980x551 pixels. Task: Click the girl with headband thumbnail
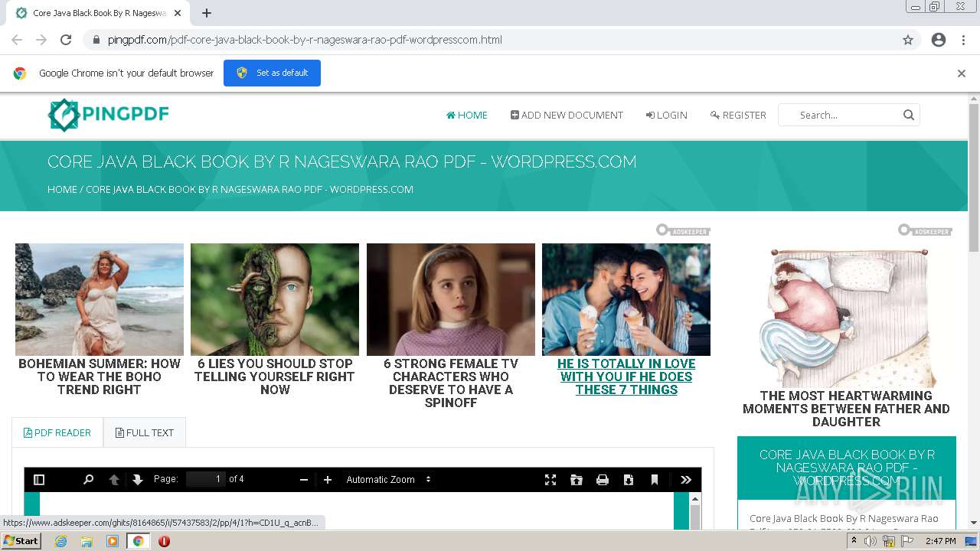pyautogui.click(x=451, y=299)
